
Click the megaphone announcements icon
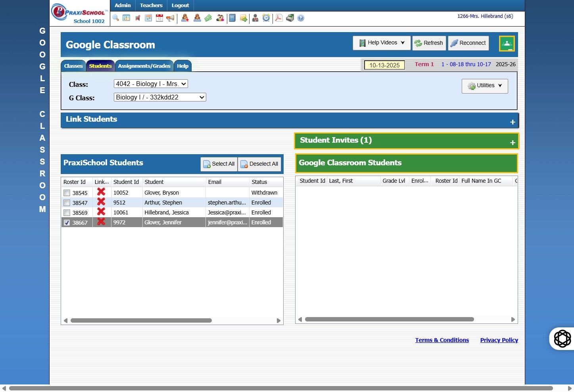point(170,18)
